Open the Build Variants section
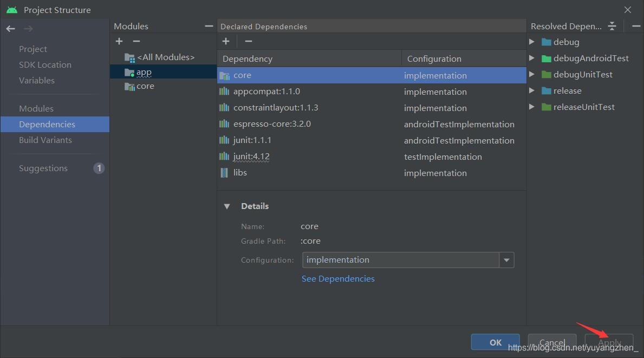The width and height of the screenshot is (644, 358). [45, 140]
